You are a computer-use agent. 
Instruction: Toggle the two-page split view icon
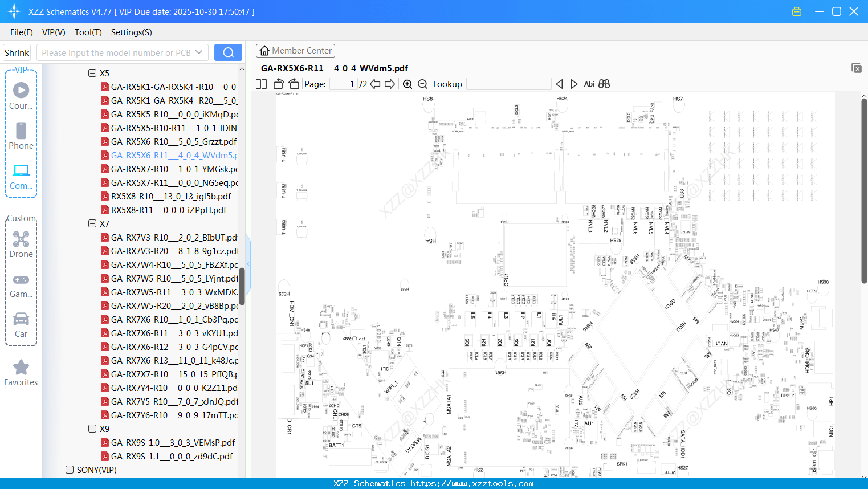click(261, 84)
